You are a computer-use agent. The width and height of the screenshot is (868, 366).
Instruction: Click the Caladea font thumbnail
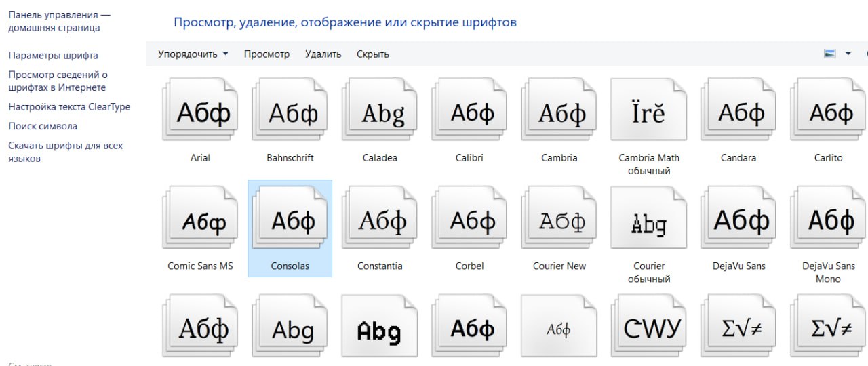pos(379,113)
